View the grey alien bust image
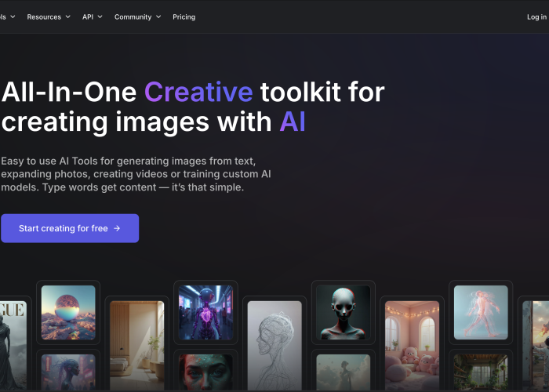549x392 pixels. [x=344, y=312]
